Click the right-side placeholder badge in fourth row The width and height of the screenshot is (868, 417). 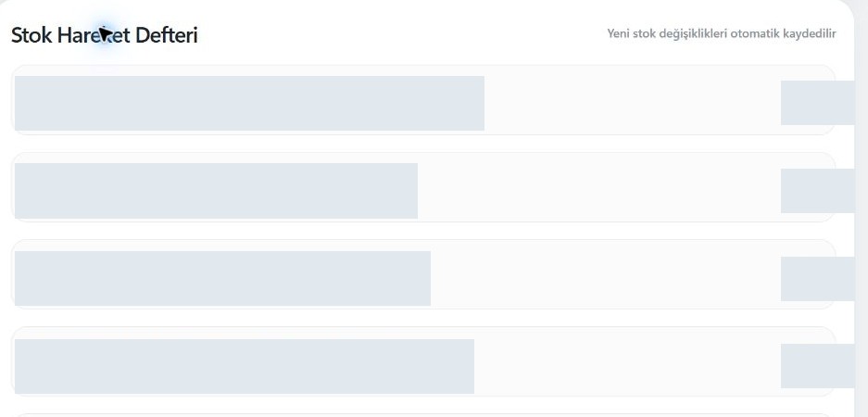click(x=817, y=366)
